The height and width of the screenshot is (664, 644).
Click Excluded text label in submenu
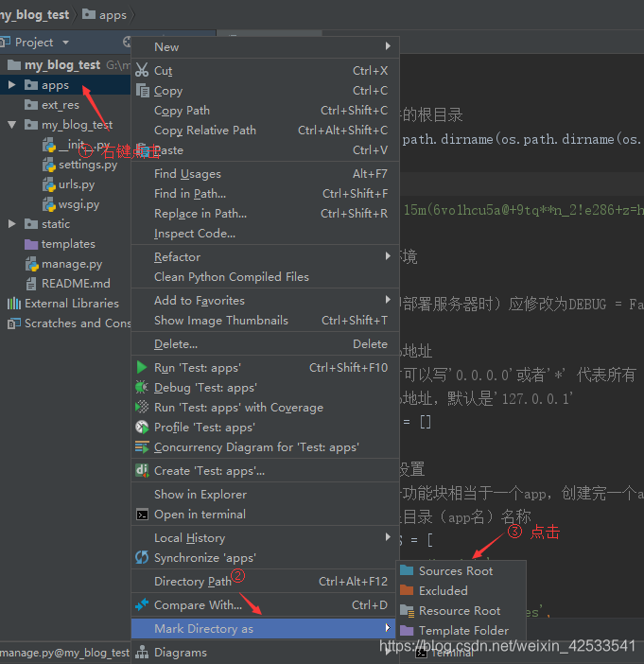coord(444,591)
